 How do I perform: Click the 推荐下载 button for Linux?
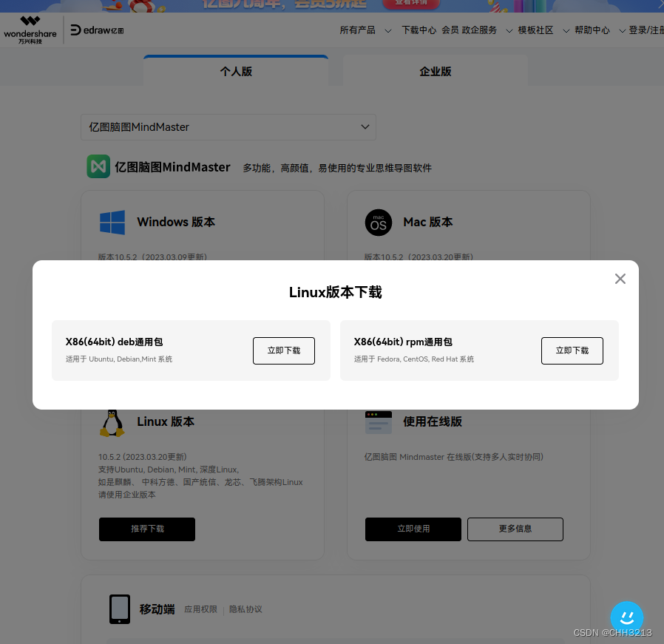point(147,529)
